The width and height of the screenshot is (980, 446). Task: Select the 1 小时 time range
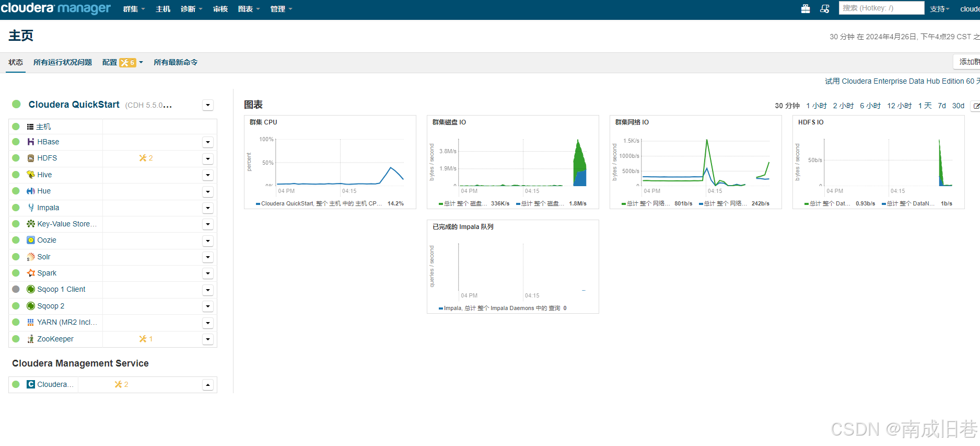pos(816,106)
